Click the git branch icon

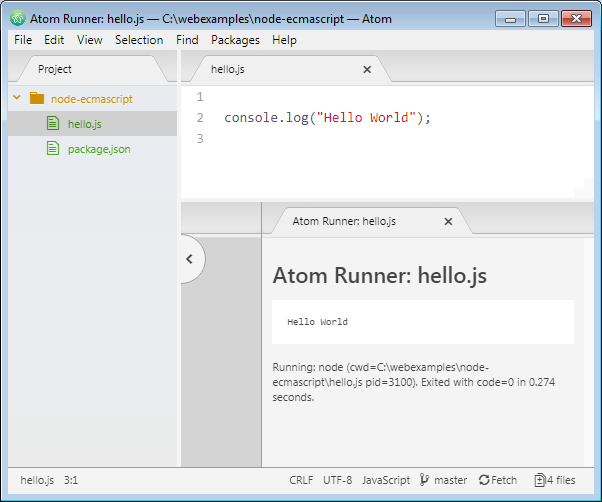tap(424, 480)
